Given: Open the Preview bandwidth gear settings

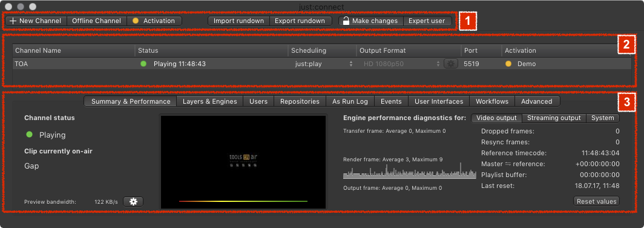Looking at the screenshot, I should click(133, 202).
